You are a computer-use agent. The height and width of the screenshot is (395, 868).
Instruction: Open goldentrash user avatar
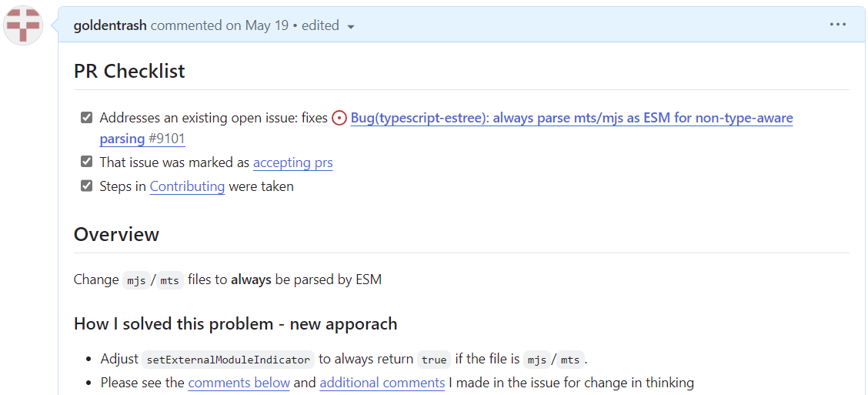tap(23, 25)
